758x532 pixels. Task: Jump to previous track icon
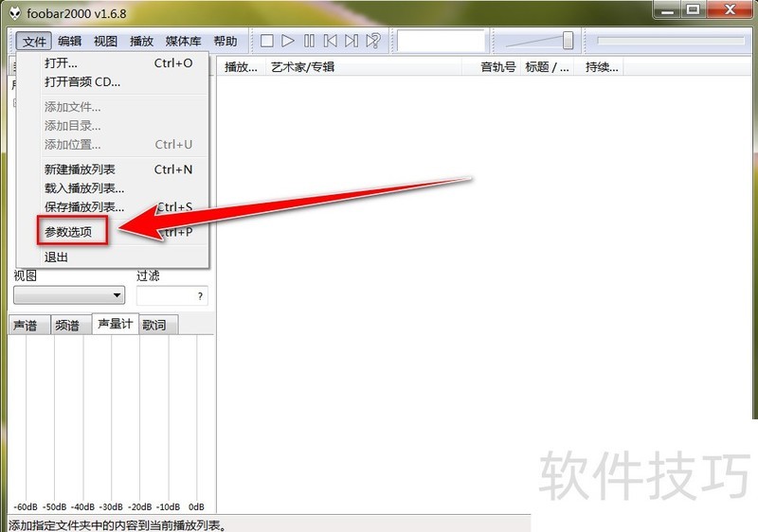[330, 41]
